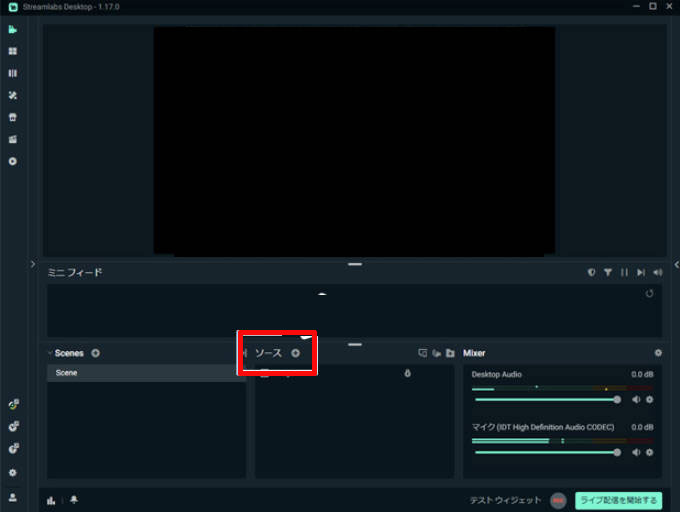Start recording with the REC button
The width and height of the screenshot is (680, 512).
[x=559, y=501]
